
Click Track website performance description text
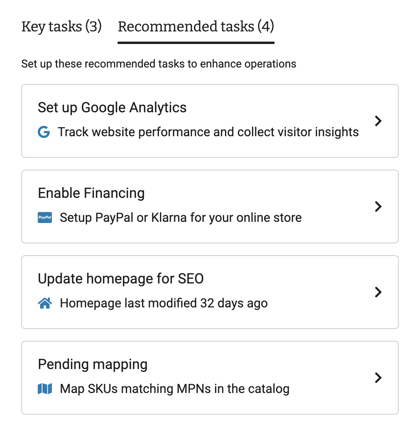[208, 132]
